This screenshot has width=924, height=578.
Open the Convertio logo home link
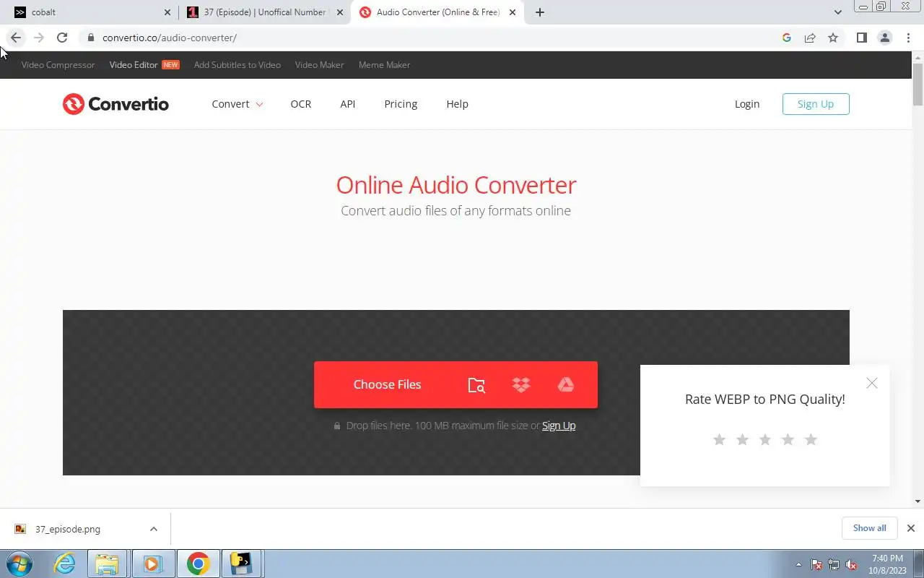coord(115,104)
